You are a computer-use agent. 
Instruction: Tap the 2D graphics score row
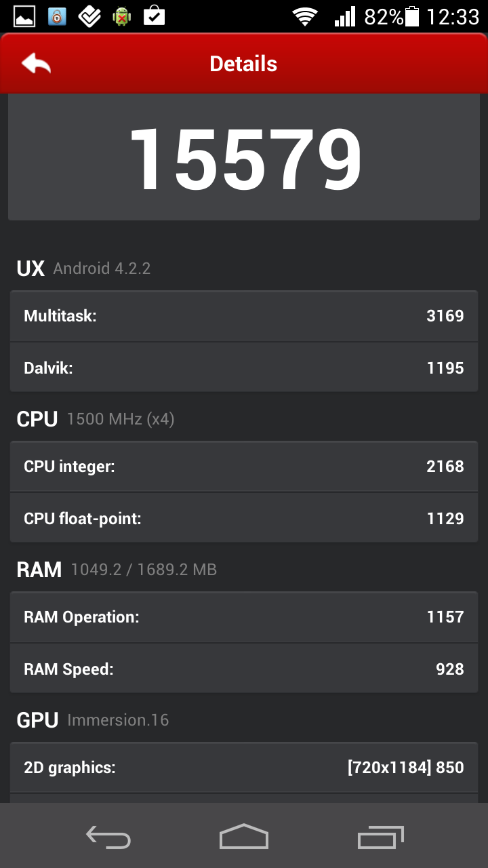tap(244, 768)
